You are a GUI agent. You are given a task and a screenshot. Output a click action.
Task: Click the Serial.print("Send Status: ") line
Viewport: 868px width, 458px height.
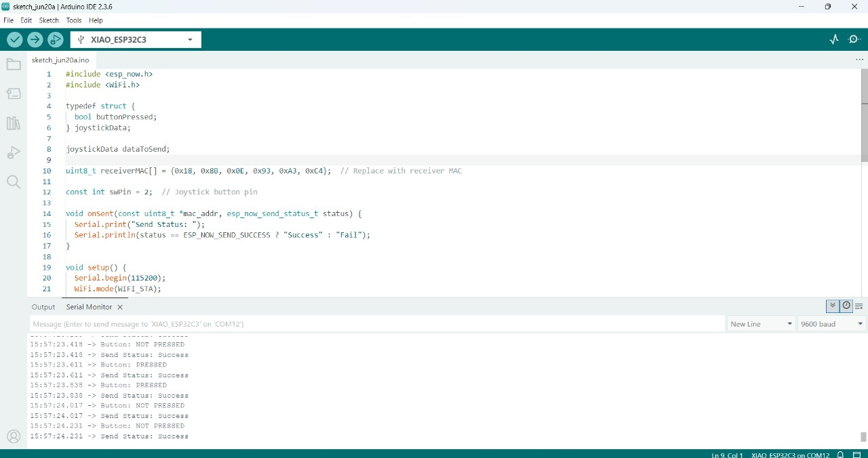pyautogui.click(x=140, y=224)
